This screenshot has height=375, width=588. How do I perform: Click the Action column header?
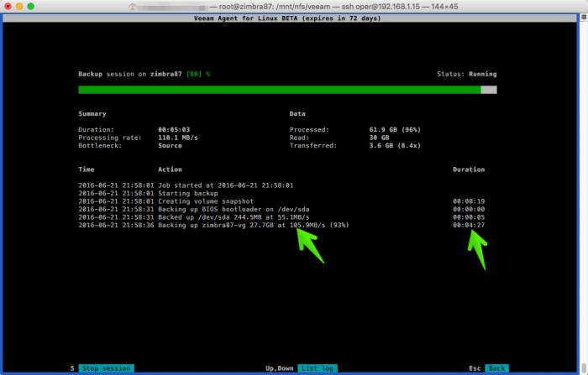170,169
